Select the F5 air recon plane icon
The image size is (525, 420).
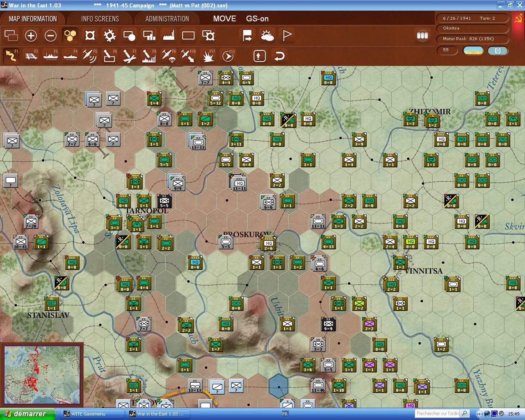[x=90, y=56]
